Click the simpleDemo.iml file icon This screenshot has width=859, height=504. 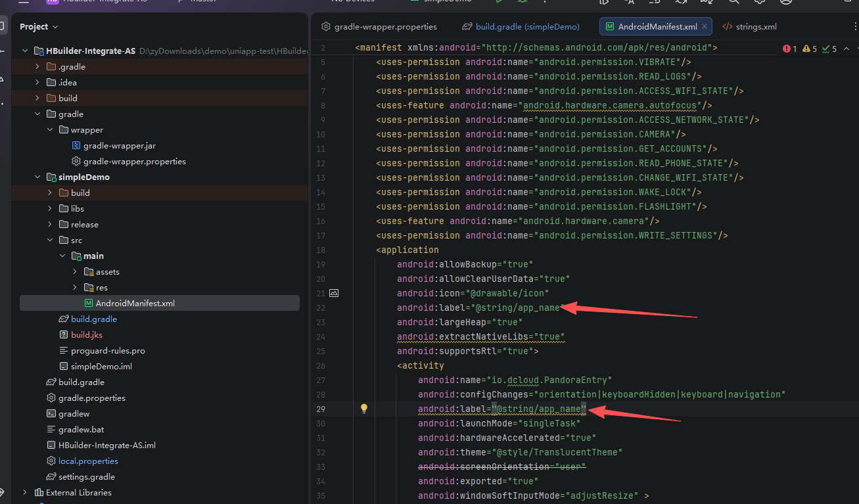tap(64, 366)
